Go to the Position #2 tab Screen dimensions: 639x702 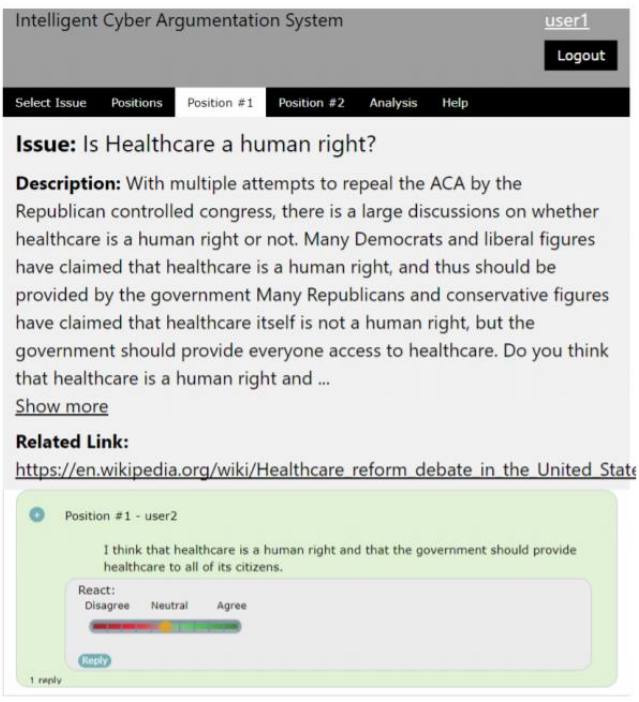tap(311, 103)
